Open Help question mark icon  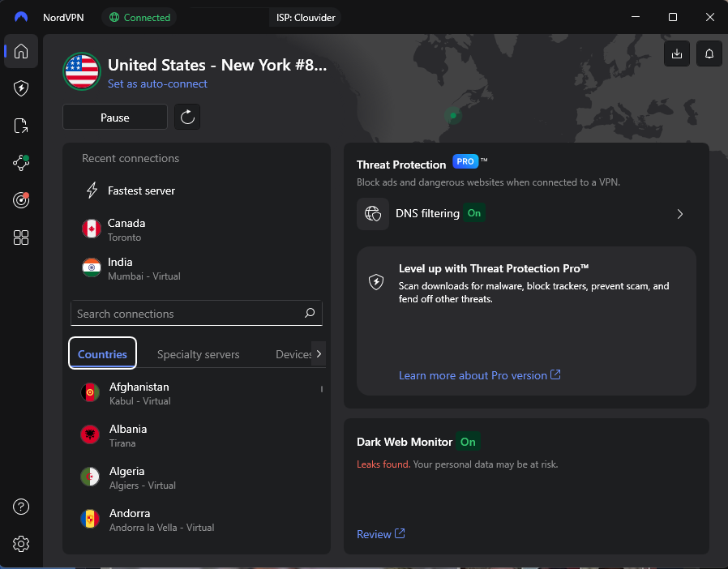tap(21, 507)
